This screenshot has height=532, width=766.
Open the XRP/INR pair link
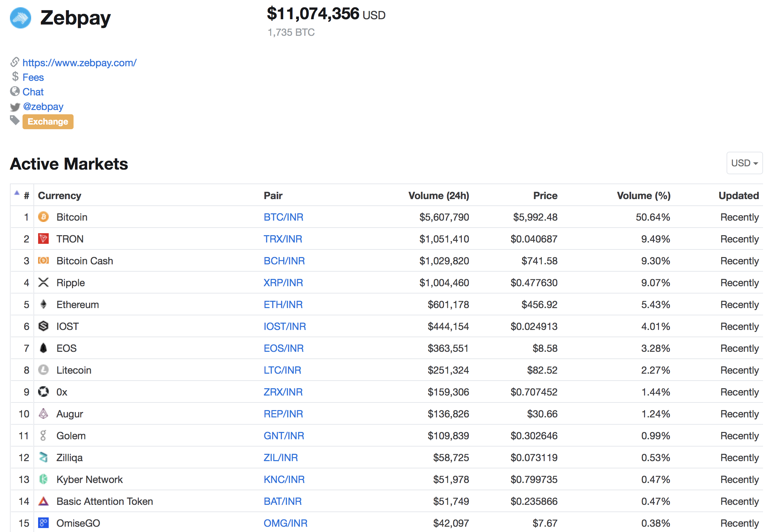click(x=283, y=283)
